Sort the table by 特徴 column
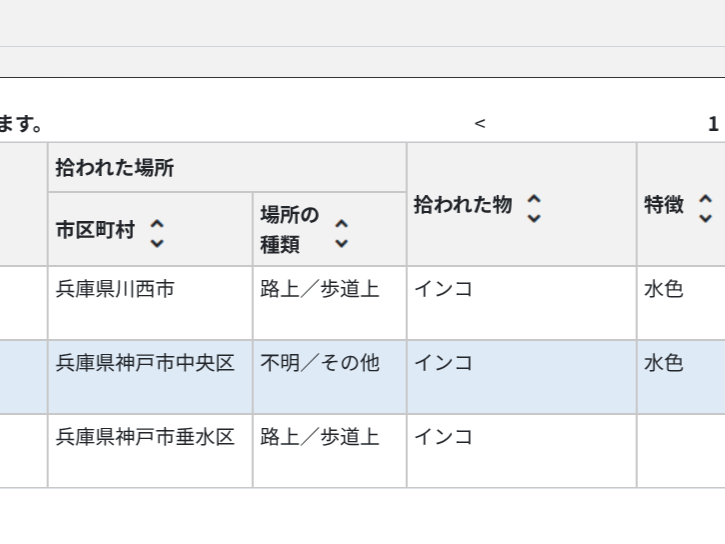 tap(705, 207)
